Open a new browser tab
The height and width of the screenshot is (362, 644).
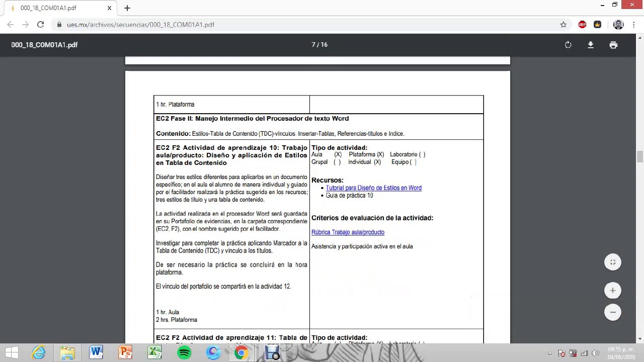[x=127, y=8]
